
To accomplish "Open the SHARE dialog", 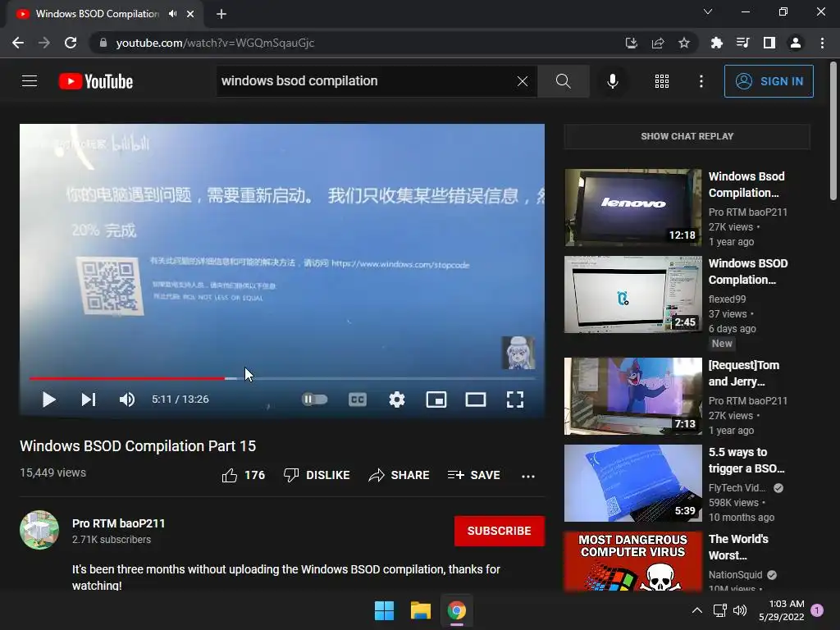I will [x=399, y=475].
